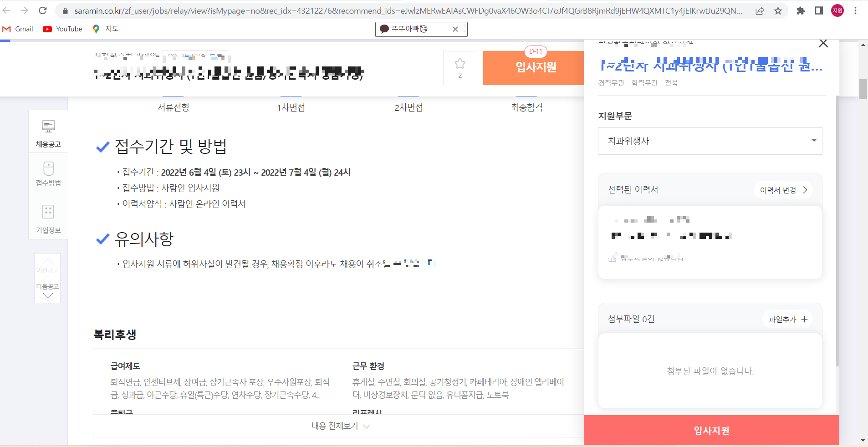Open the 지원부문 치과위생사 dropdown
868x447 pixels.
710,141
